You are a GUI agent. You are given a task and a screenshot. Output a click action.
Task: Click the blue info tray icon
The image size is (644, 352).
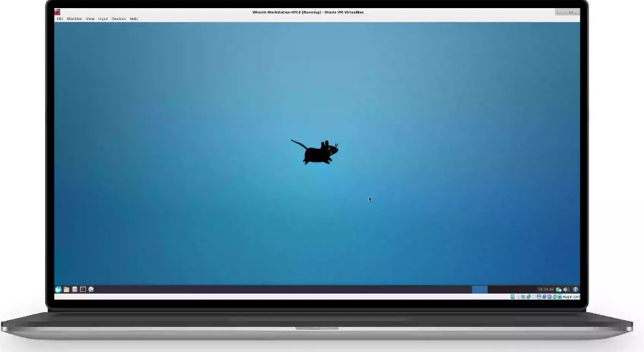[575, 289]
